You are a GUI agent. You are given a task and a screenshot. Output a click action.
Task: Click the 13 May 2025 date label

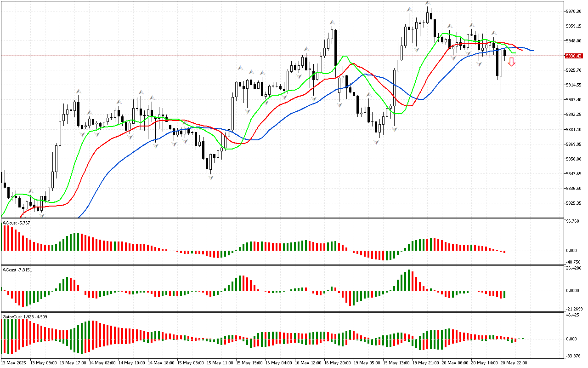pyautogui.click(x=15, y=362)
